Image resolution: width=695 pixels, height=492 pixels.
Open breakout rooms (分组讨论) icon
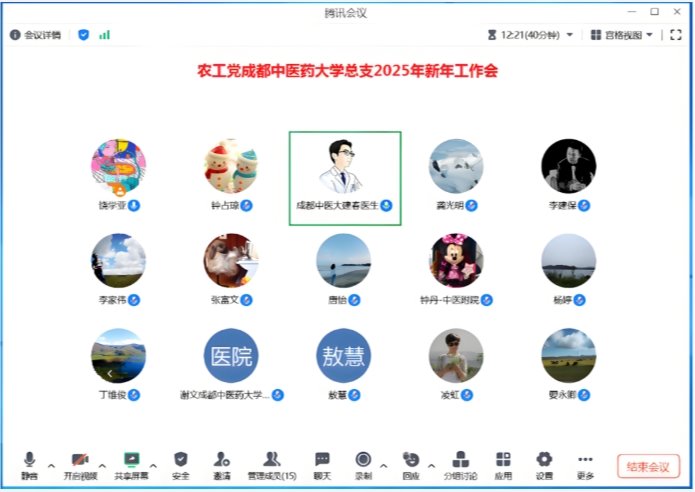[460, 461]
